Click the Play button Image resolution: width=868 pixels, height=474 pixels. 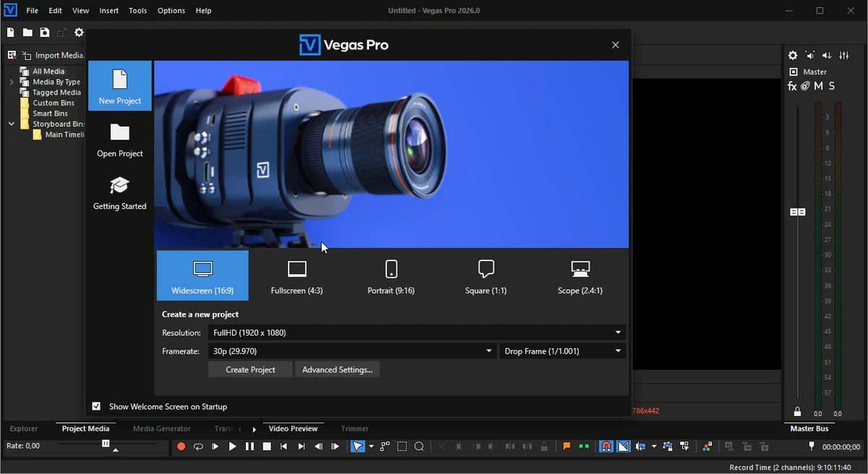232,447
